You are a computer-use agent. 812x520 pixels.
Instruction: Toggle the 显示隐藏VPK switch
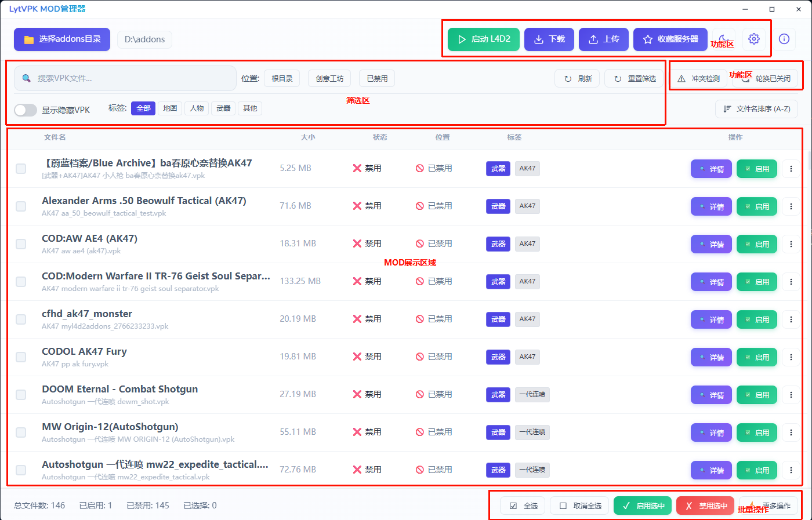[x=26, y=110]
